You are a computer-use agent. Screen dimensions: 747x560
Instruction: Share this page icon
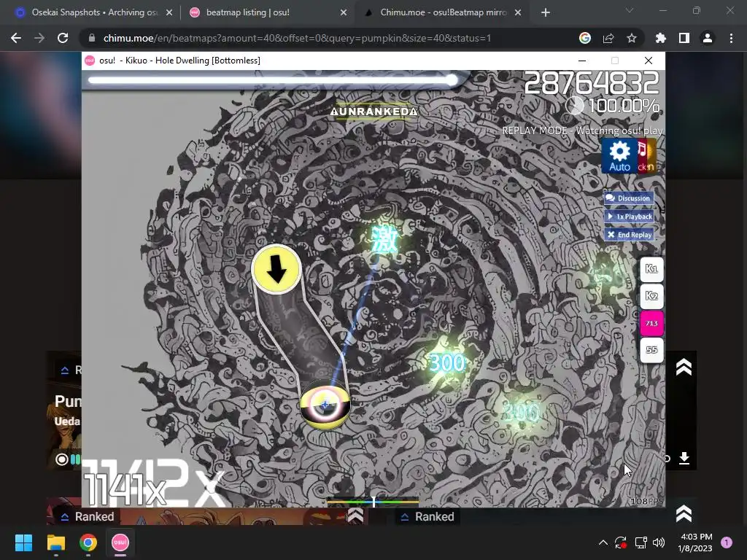(608, 38)
